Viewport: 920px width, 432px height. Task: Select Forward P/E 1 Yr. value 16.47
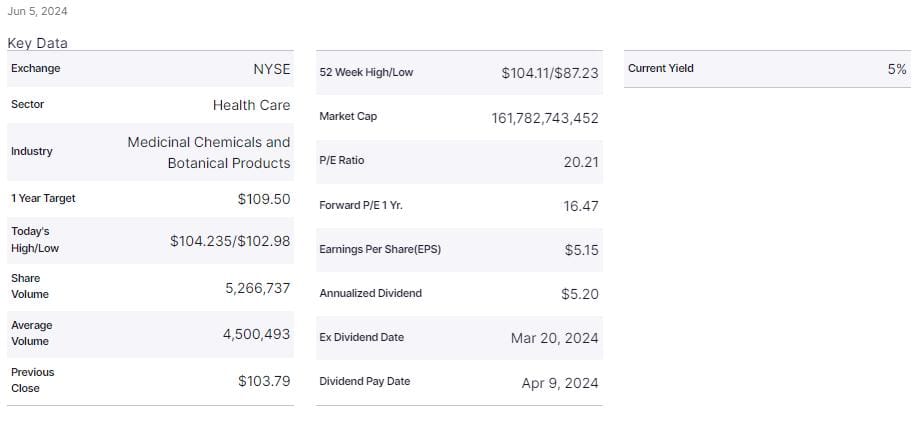(x=581, y=205)
